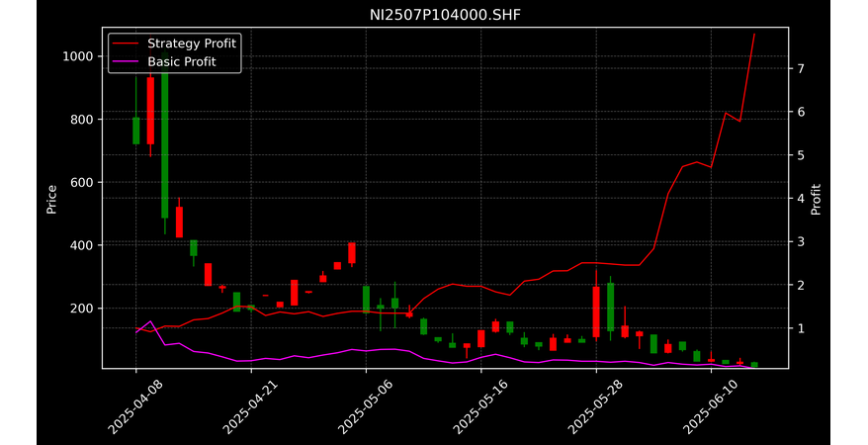Select the Strategy Profit legend label
The width and height of the screenshot is (868, 445).
point(192,44)
